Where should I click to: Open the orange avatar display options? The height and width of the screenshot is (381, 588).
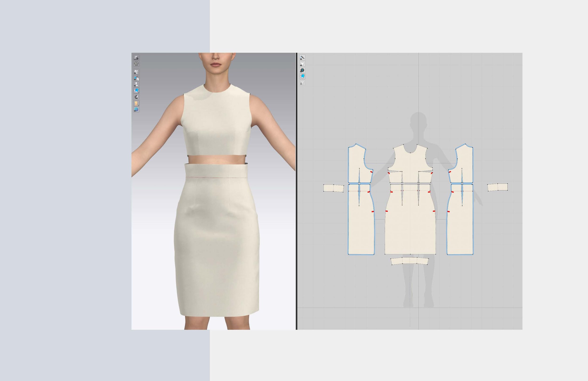coord(136,103)
